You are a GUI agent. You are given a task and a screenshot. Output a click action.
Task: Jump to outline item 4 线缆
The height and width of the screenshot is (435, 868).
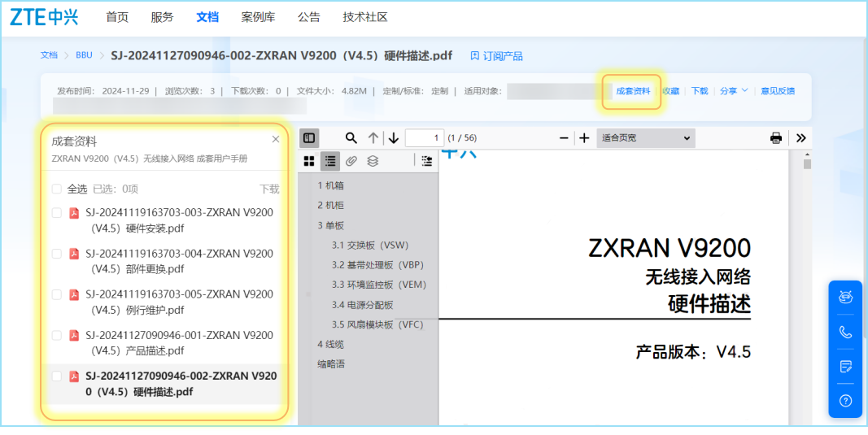click(x=330, y=344)
